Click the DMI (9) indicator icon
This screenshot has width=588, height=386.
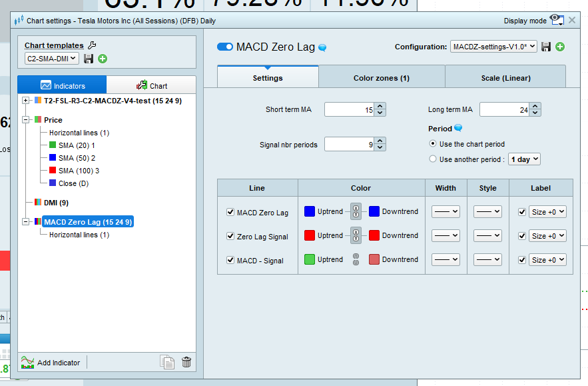[x=38, y=203]
